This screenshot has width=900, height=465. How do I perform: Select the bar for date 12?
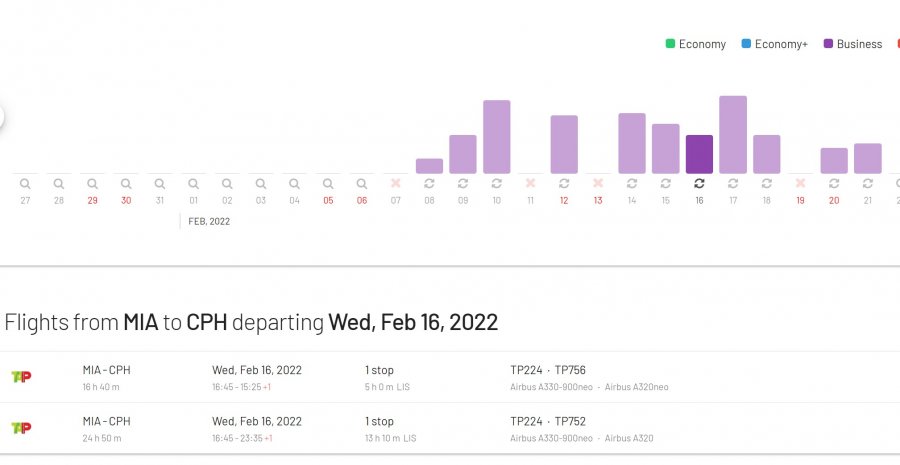coord(564,145)
